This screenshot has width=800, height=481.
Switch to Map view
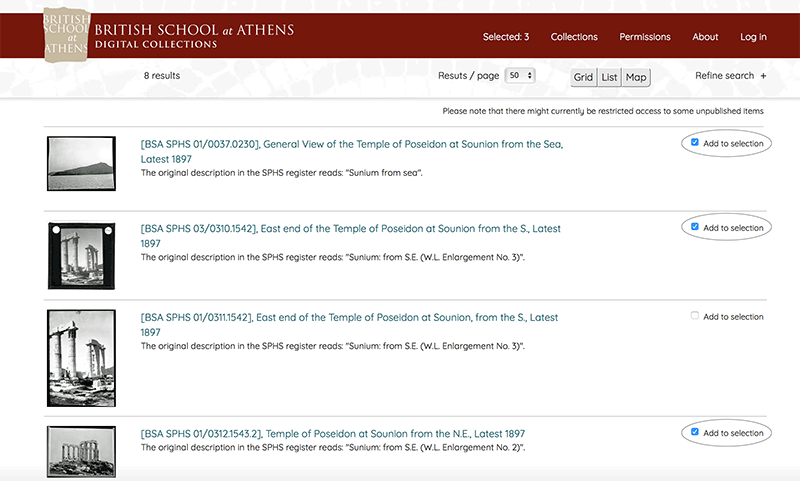pos(636,77)
